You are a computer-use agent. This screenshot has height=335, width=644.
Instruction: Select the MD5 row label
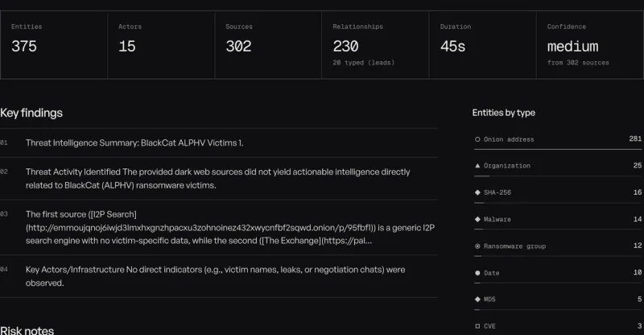[x=489, y=300]
